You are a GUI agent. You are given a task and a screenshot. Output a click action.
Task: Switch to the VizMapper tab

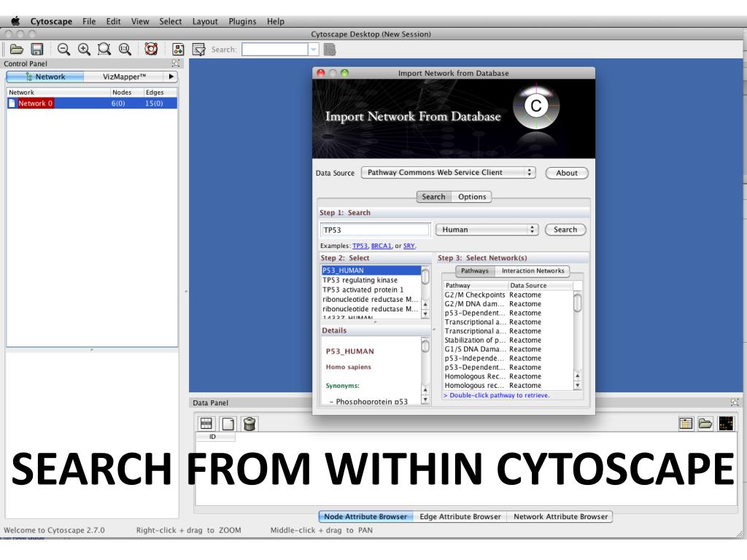point(124,77)
